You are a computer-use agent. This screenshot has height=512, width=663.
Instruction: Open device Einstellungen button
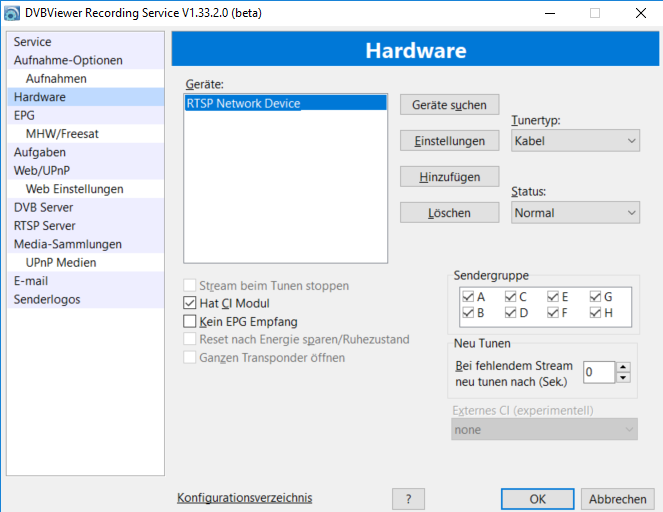449,141
